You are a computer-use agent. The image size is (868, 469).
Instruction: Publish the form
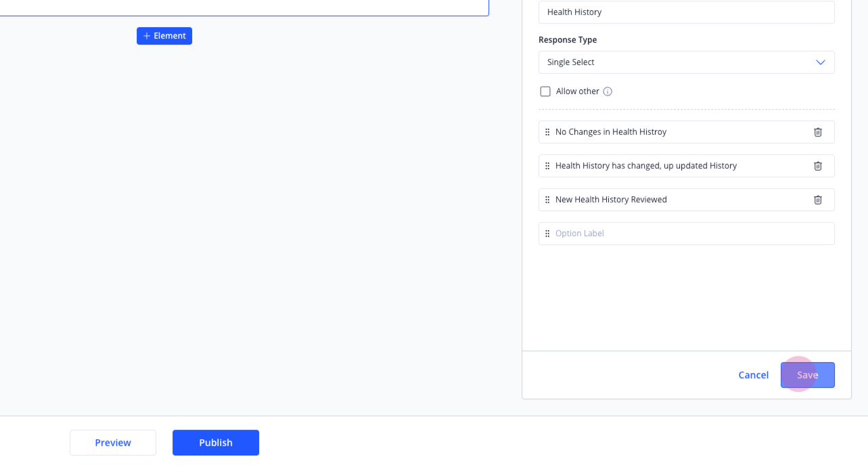[x=216, y=443]
